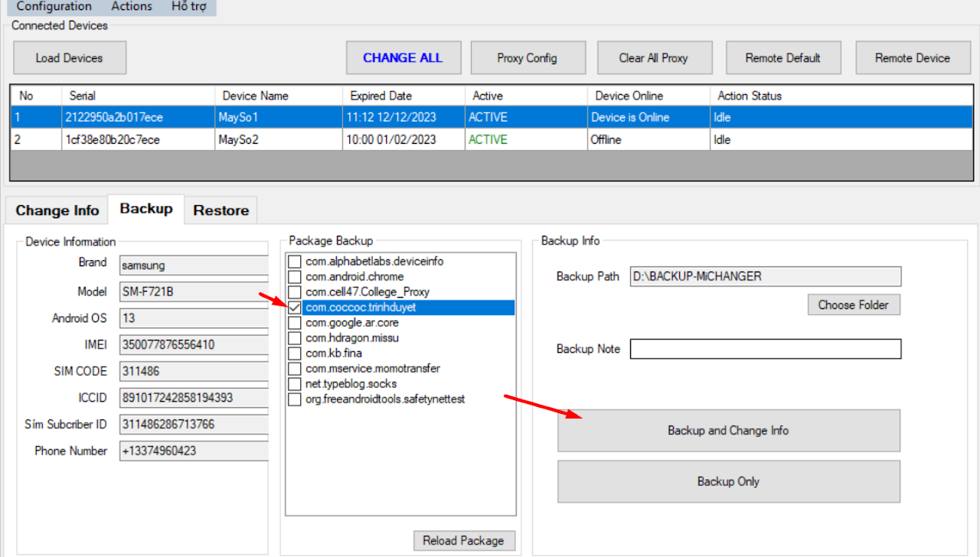Switch to the Restore tab

220,210
